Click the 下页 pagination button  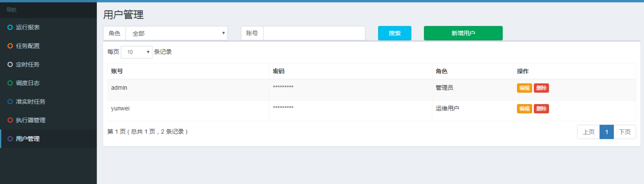pos(624,132)
